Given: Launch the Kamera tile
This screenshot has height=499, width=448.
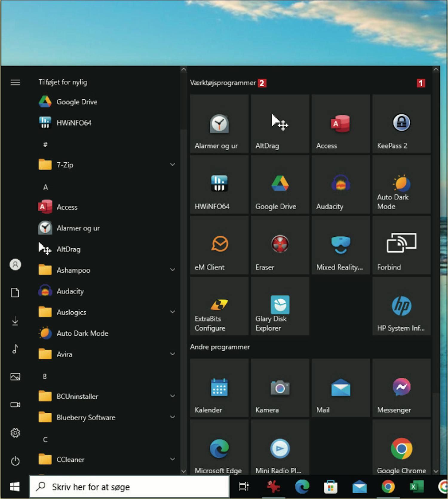Looking at the screenshot, I should point(280,388).
